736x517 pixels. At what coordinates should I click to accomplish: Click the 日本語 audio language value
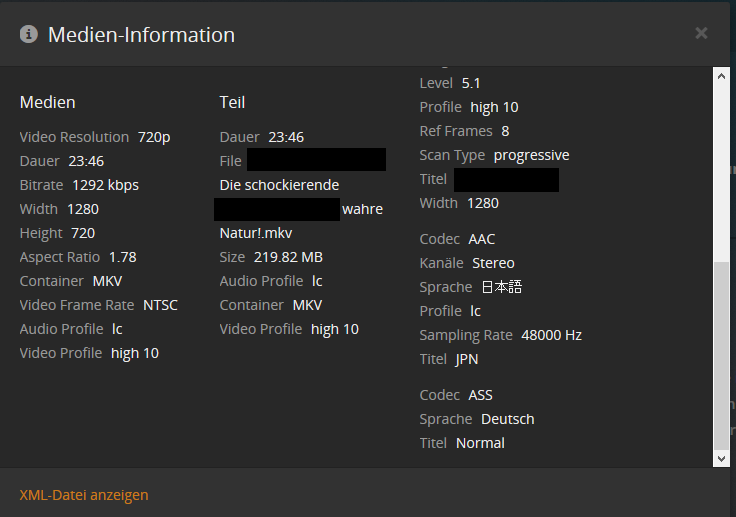[501, 287]
